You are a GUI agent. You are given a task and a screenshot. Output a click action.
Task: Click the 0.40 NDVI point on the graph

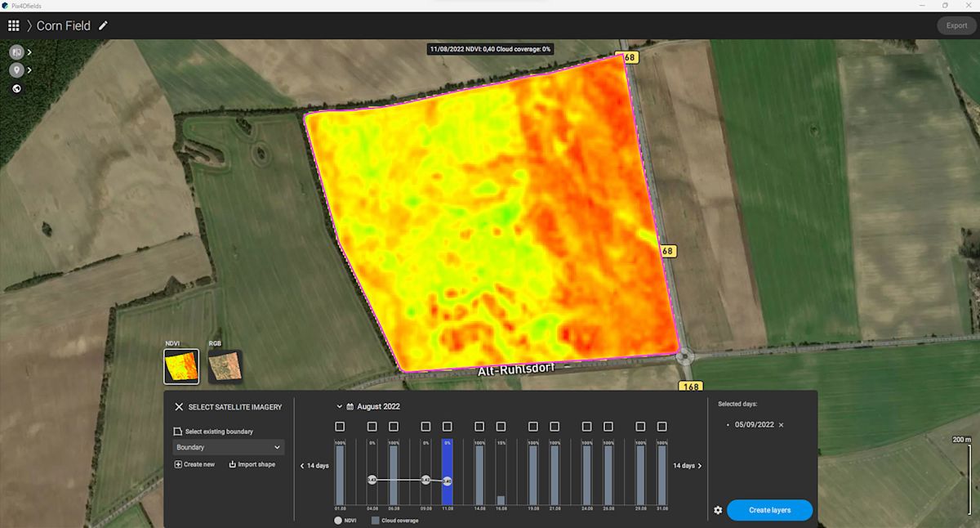pyautogui.click(x=448, y=481)
